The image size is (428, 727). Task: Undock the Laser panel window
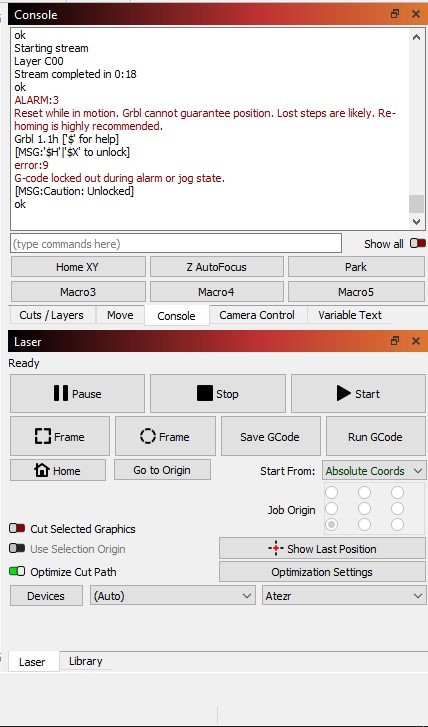point(395,341)
